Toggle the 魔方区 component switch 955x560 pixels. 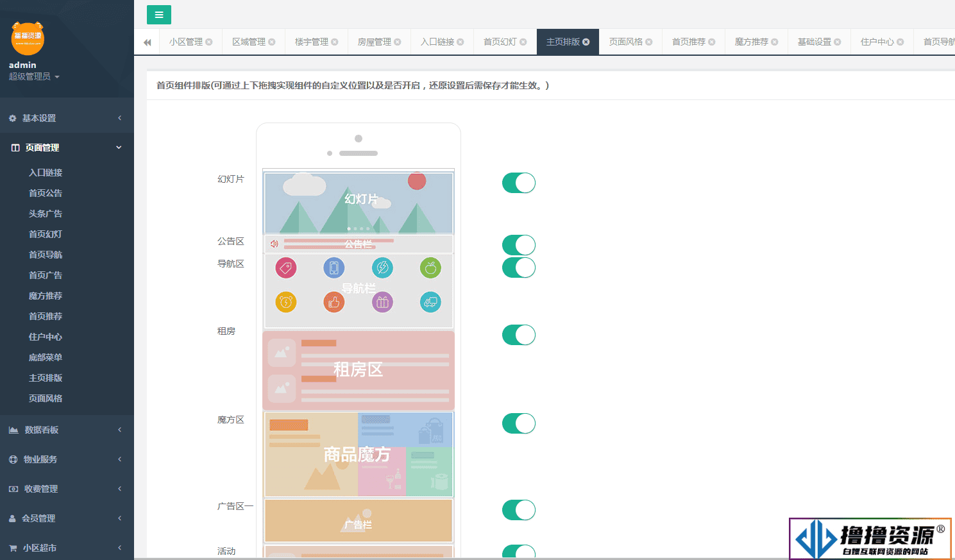click(x=519, y=423)
